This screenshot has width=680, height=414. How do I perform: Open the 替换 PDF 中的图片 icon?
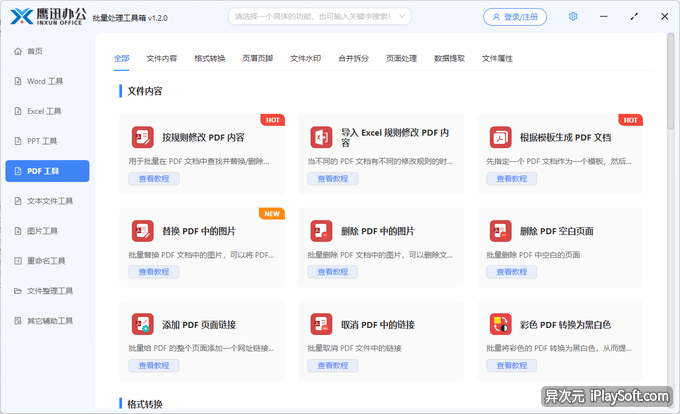(143, 231)
